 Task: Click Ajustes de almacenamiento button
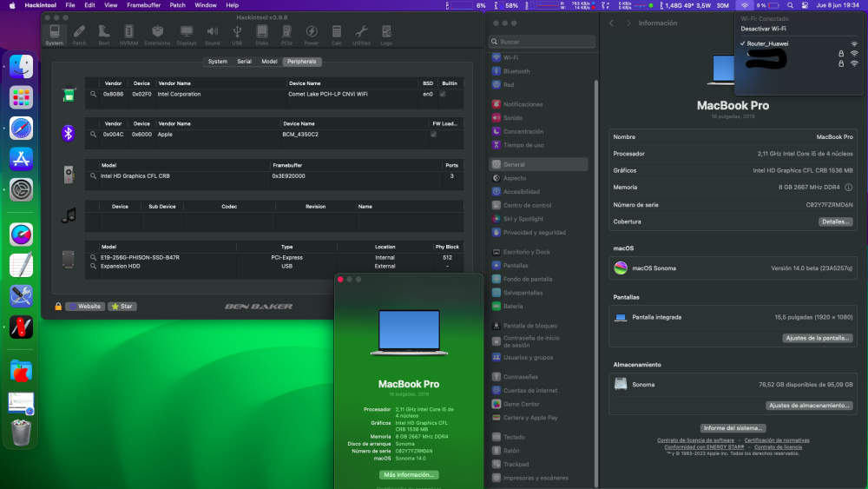point(809,406)
